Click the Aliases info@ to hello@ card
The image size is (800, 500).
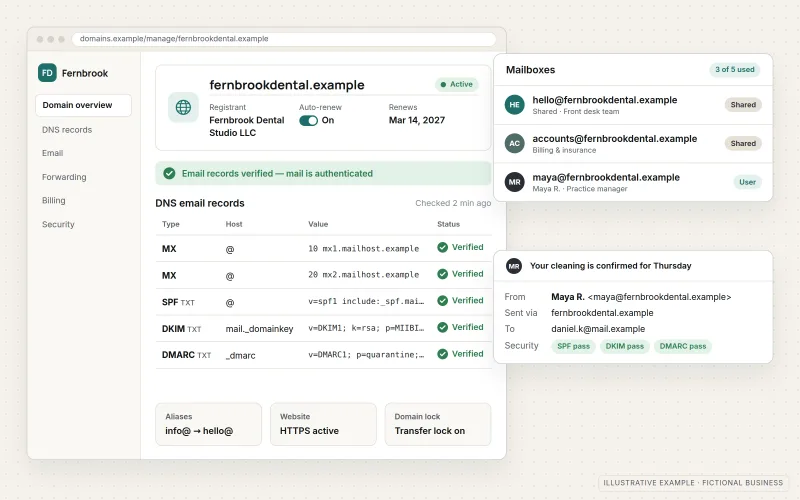[209, 424]
